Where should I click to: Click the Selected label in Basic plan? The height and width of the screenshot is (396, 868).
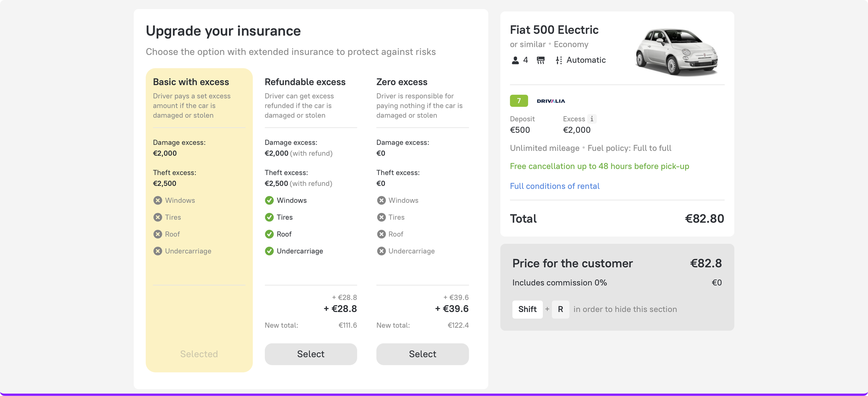(199, 354)
